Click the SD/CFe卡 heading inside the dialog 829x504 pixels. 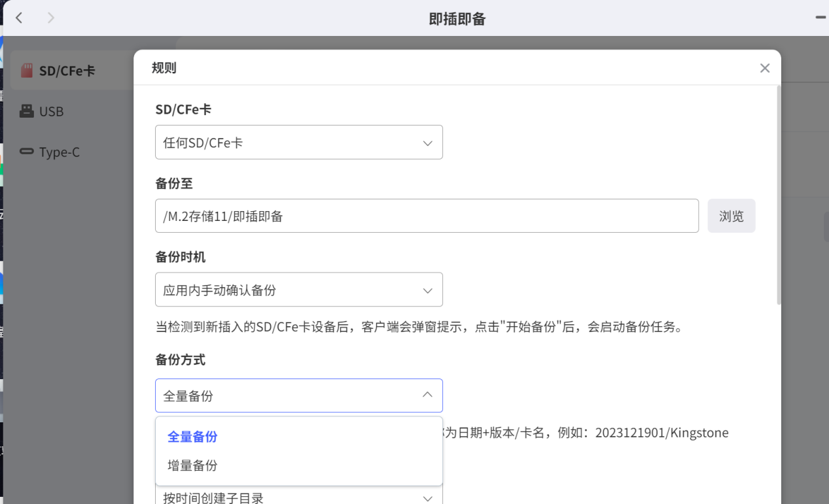[183, 110]
